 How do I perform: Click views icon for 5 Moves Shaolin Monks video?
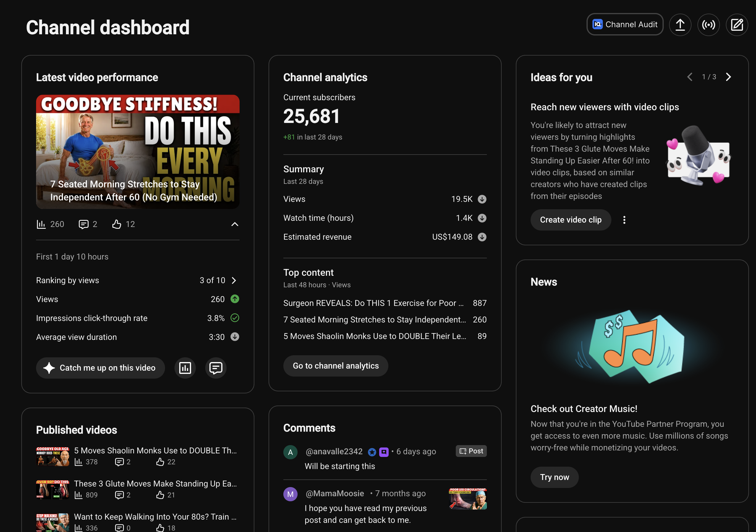pyautogui.click(x=78, y=462)
